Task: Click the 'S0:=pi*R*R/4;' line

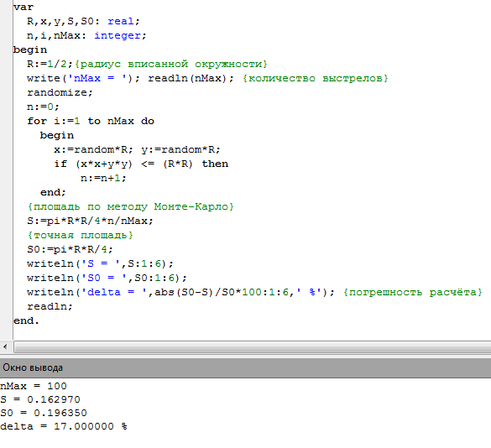Action: pyautogui.click(x=70, y=249)
